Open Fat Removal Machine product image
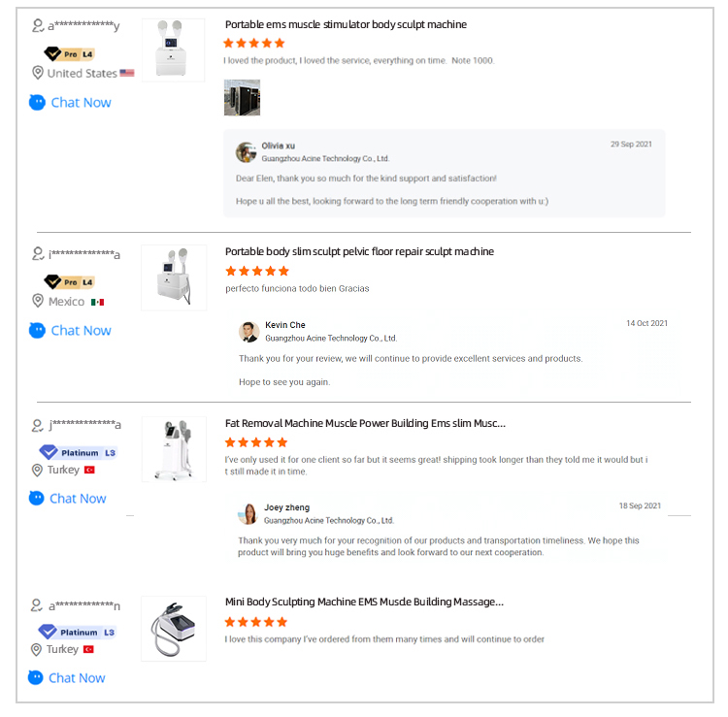This screenshot has width=728, height=717. 174,449
